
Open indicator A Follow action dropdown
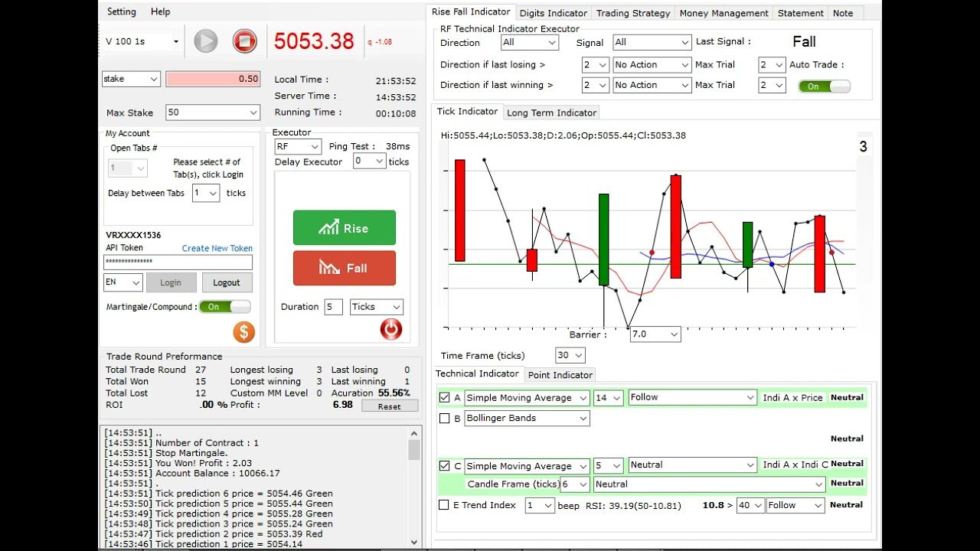[x=693, y=397]
